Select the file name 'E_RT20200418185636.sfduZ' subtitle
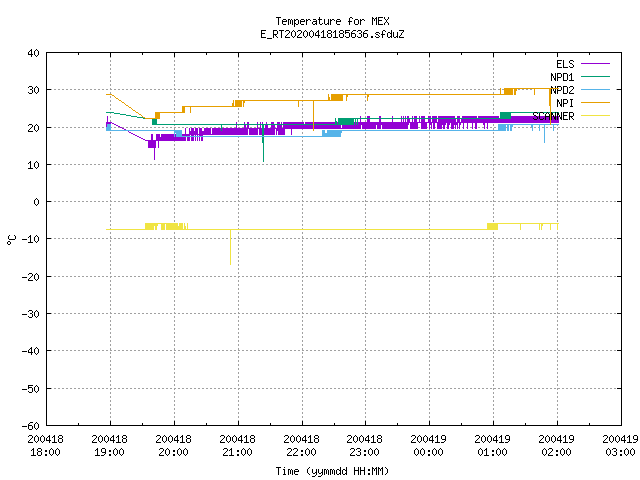This screenshot has height=480, width=640. 332,34
